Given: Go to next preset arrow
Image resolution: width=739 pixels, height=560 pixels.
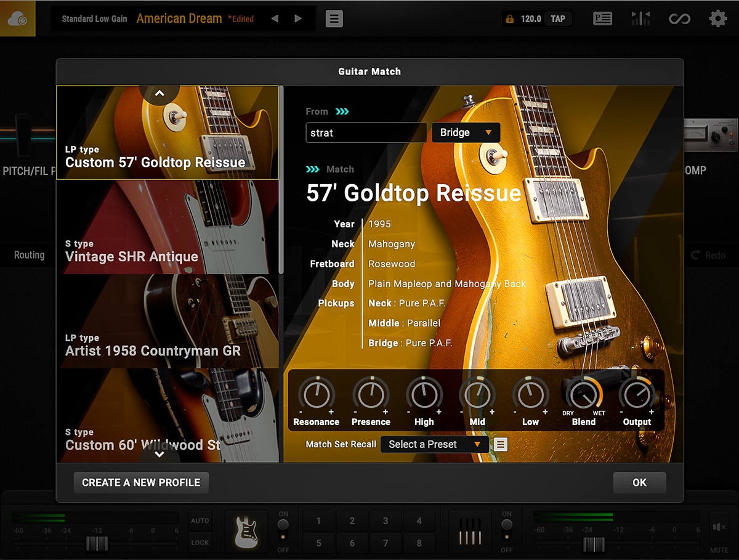Looking at the screenshot, I should [x=298, y=18].
